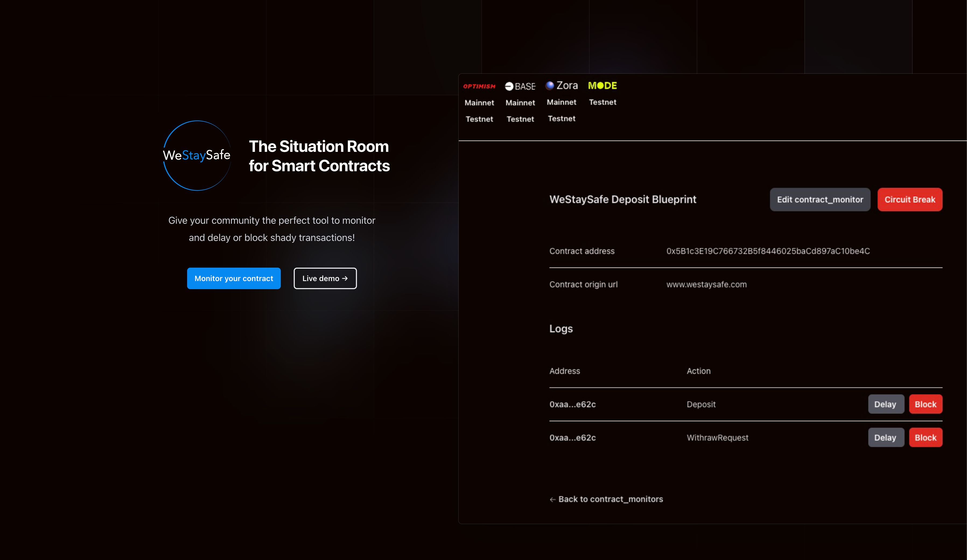Click the Deposit action text
967x560 pixels.
coord(701,404)
